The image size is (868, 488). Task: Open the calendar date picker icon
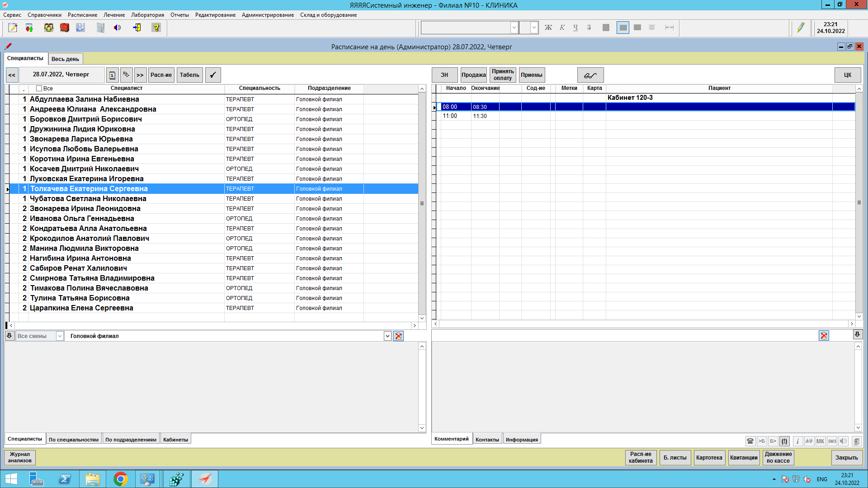click(x=112, y=75)
